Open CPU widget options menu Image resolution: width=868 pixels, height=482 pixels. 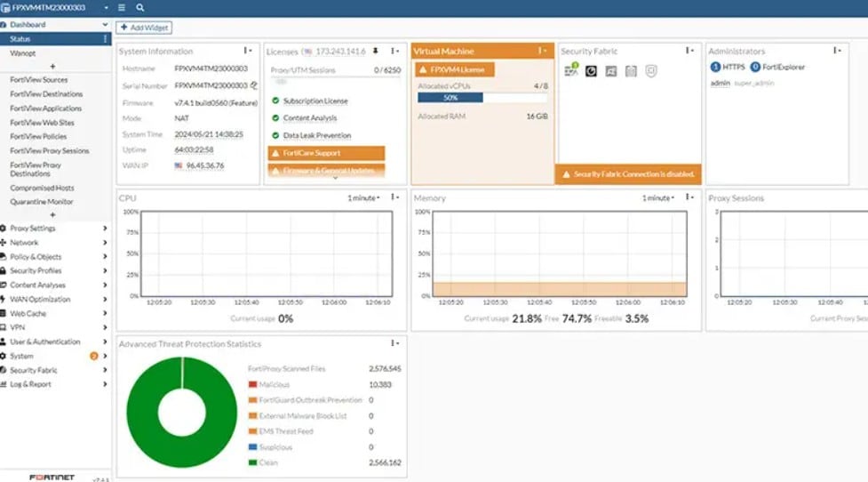click(x=394, y=197)
